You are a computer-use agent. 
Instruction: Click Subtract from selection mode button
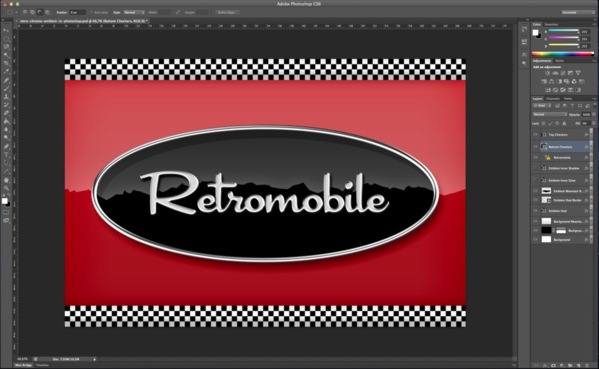click(x=40, y=12)
